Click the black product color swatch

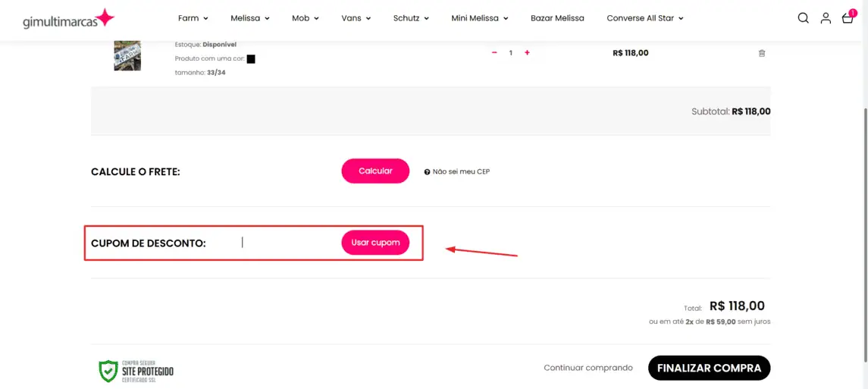click(x=251, y=58)
